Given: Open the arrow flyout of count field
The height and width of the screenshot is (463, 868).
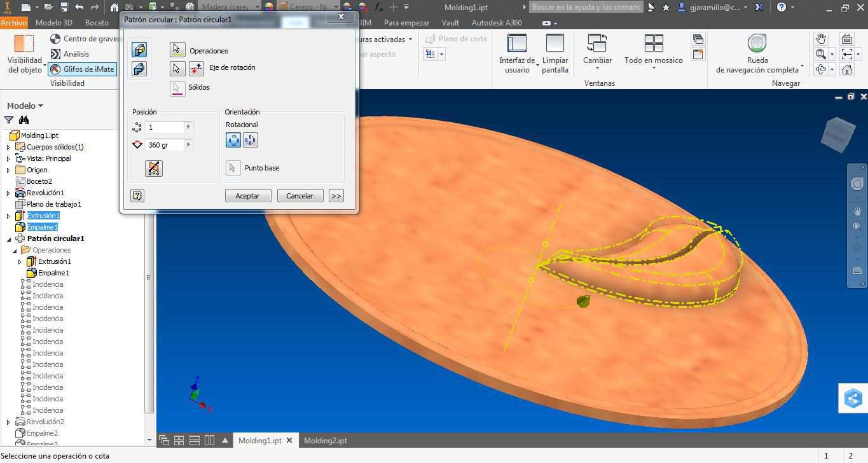Looking at the screenshot, I should tap(188, 127).
